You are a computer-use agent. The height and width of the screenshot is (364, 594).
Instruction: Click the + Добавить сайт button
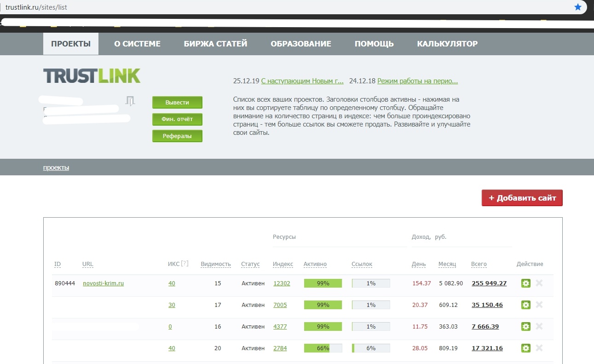click(x=522, y=198)
